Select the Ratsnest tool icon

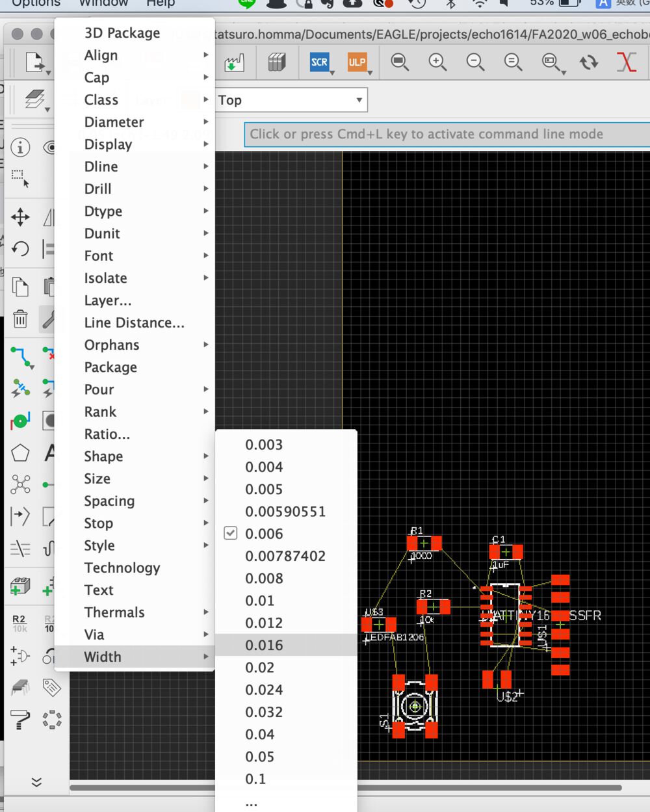pos(20,484)
